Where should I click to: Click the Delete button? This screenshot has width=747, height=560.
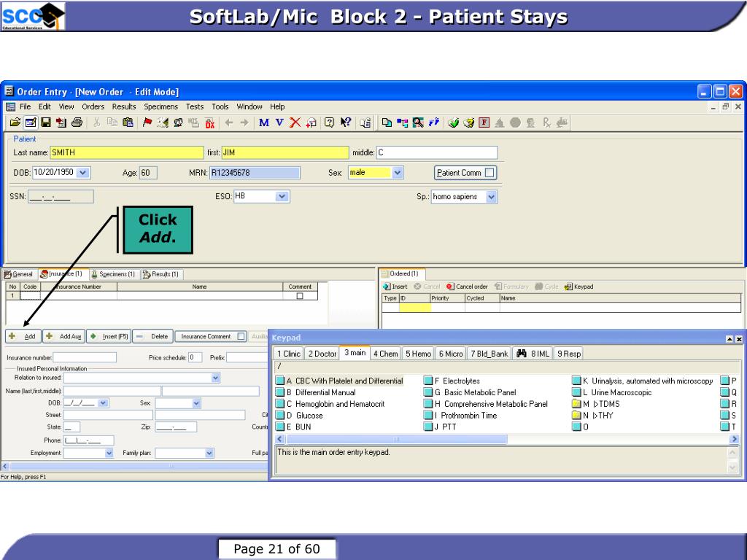click(152, 336)
